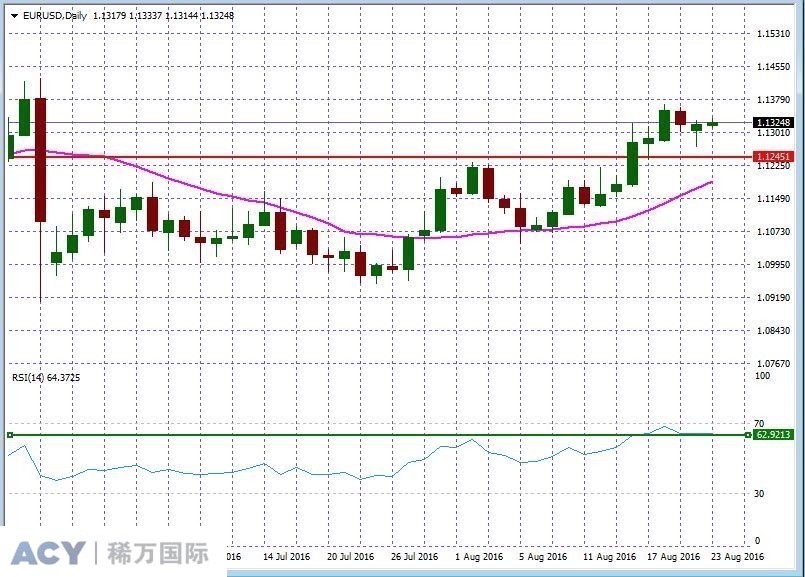Click the 1.13248 price tag on right axis
This screenshot has height=577, width=805.
pos(772,123)
